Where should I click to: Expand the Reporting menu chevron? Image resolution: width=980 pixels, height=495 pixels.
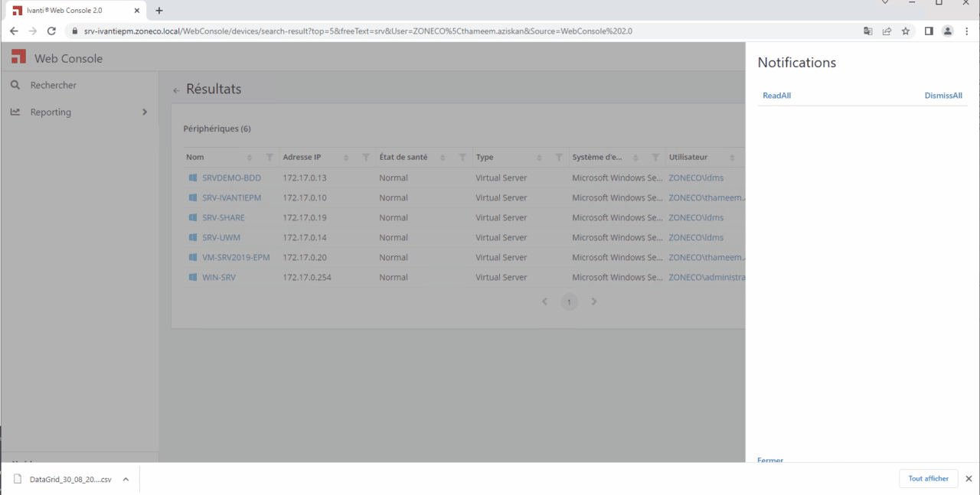coord(145,112)
